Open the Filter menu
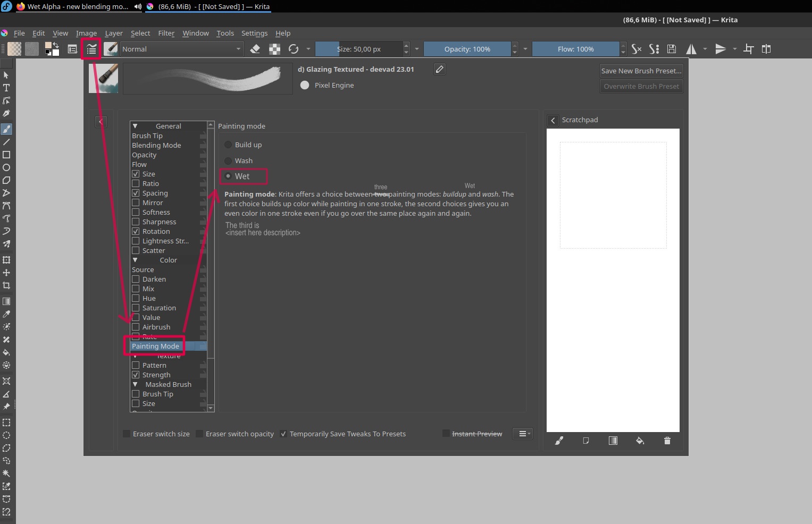Screen dimensions: 812x524 click(166, 33)
